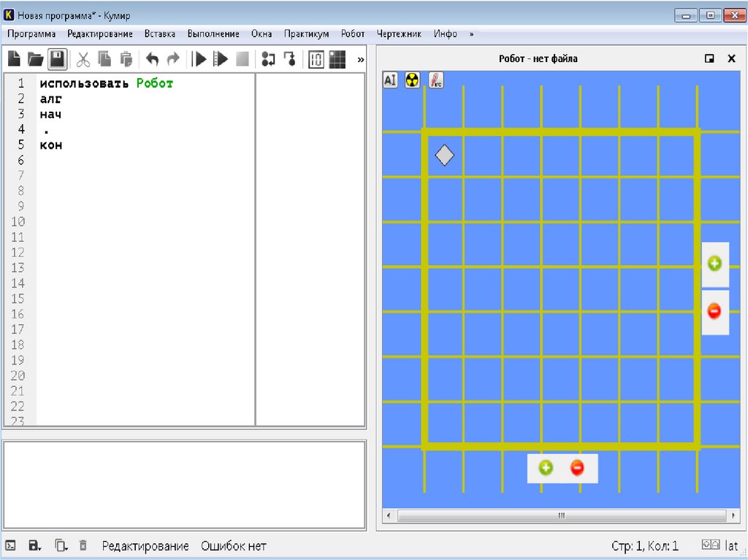
Task: Open the copy output dropdown in the status bar
Action: pos(61,545)
